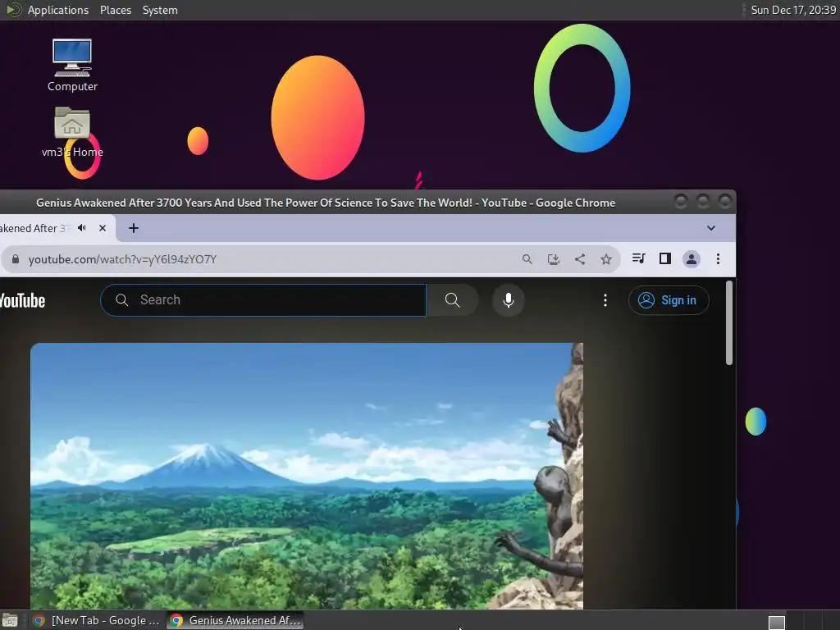Viewport: 840px width, 630px height.
Task: Toggle the Chrome side panel
Action: click(x=664, y=258)
